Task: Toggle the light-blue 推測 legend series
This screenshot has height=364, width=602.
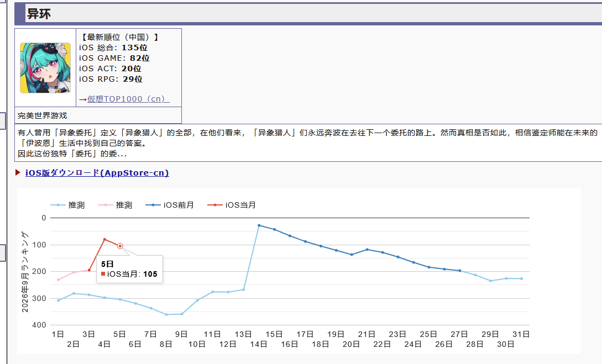Action: click(67, 205)
